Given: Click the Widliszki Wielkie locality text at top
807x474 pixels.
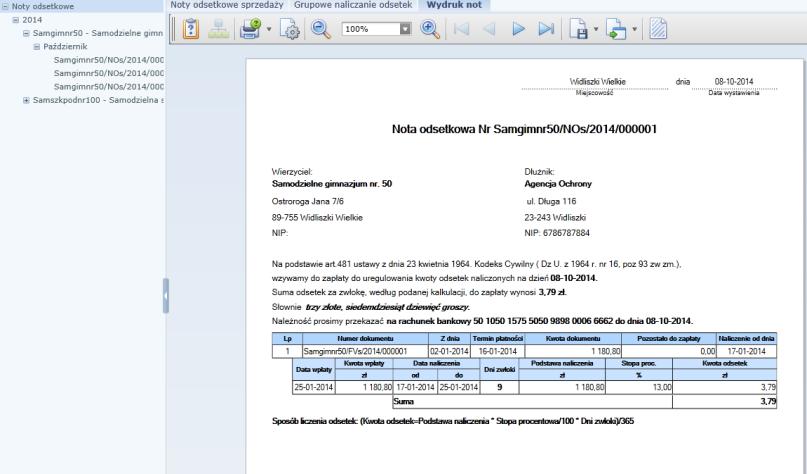Looking at the screenshot, I should (597, 81).
